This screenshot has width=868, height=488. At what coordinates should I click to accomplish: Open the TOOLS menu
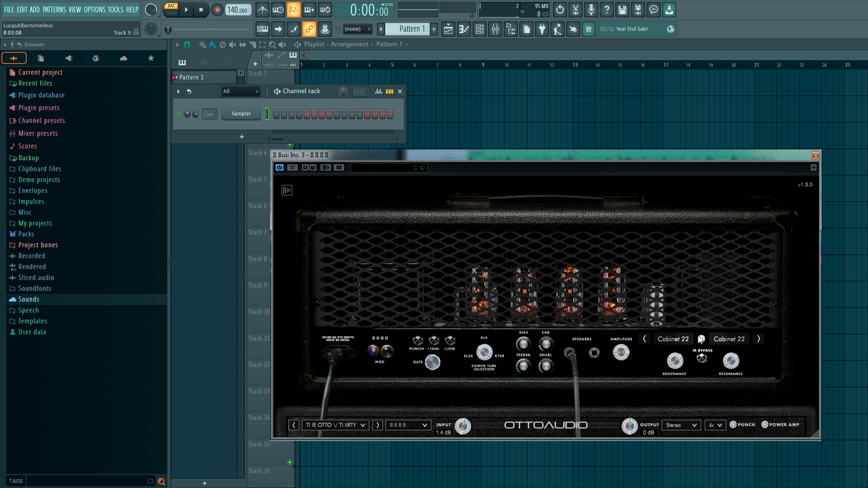coord(116,10)
